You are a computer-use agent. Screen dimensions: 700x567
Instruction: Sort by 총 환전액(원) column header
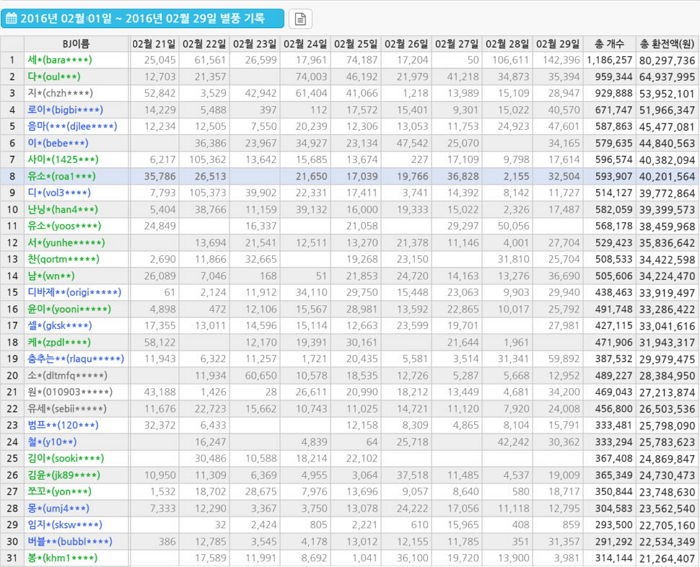coord(669,44)
